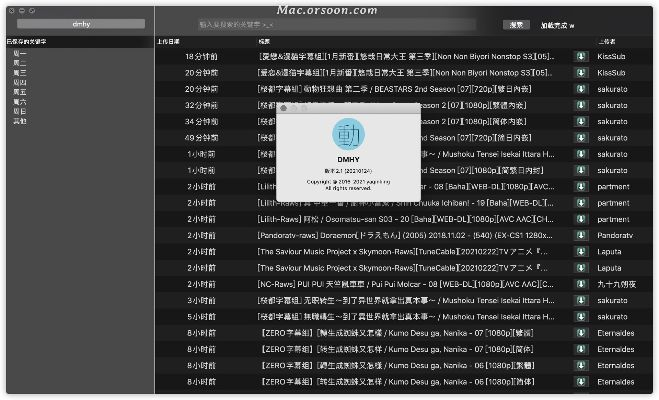Select saved keyword 周四
This screenshot has width=659, height=400.
pos(20,82)
